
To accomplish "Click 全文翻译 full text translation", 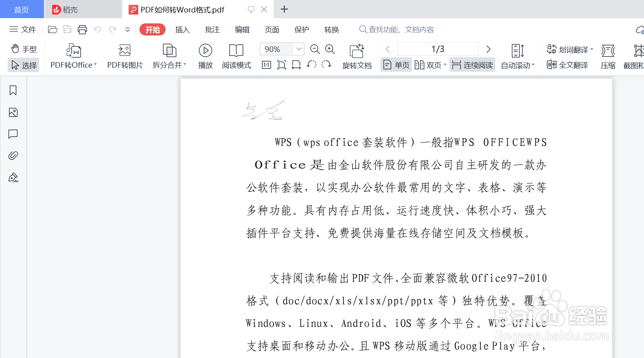I will (567, 65).
